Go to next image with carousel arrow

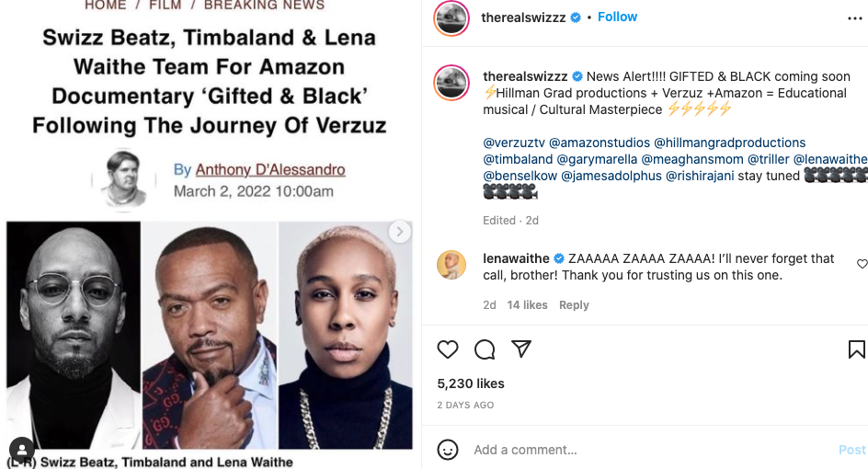pyautogui.click(x=399, y=232)
